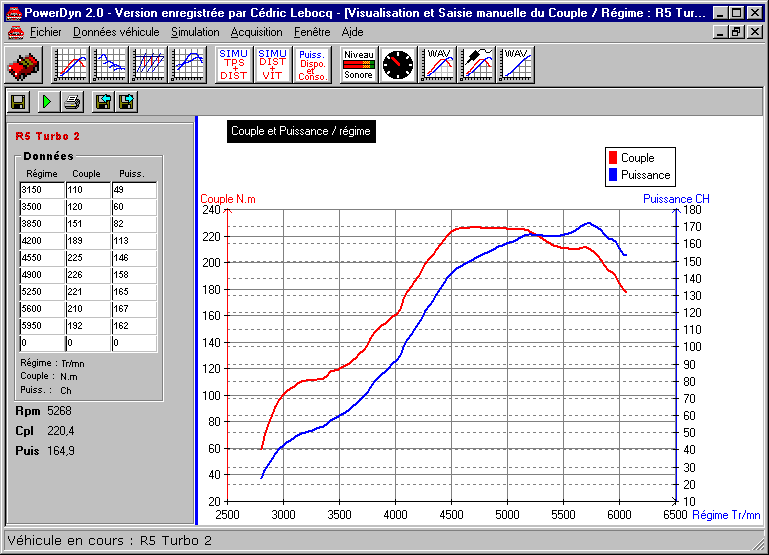Click the red car vehicle icon

point(23,66)
